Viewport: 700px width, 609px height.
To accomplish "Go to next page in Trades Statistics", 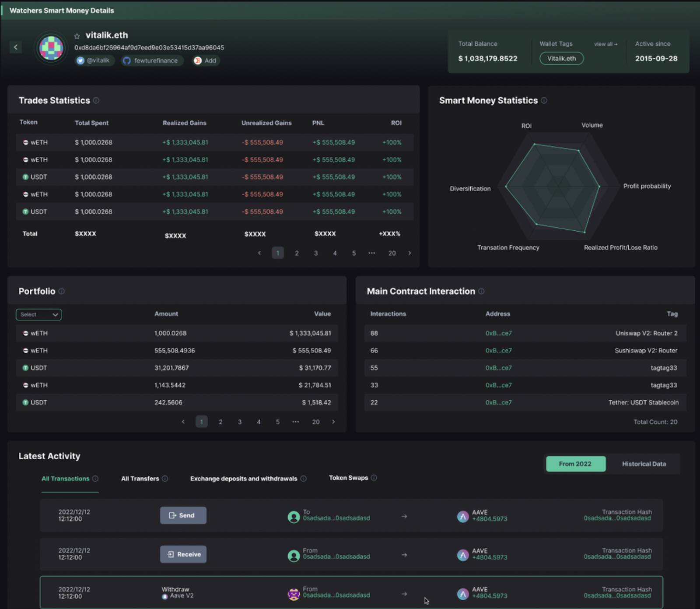I will (x=409, y=253).
